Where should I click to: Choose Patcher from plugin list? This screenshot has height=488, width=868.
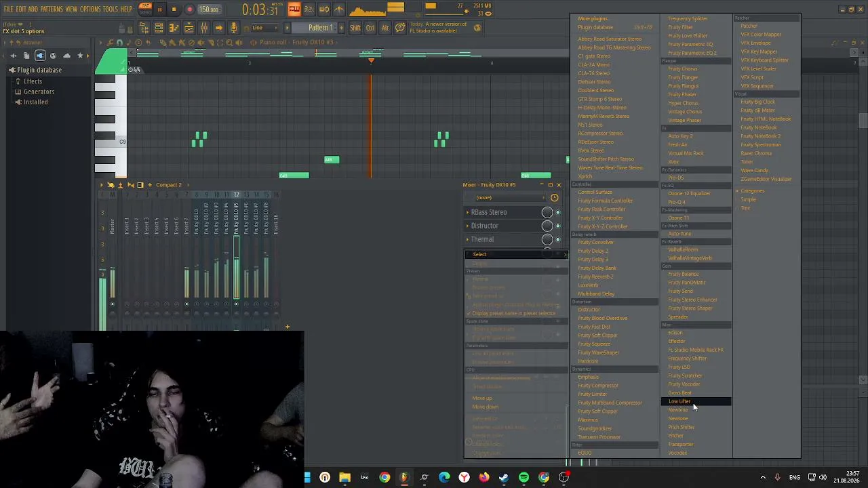tap(749, 26)
